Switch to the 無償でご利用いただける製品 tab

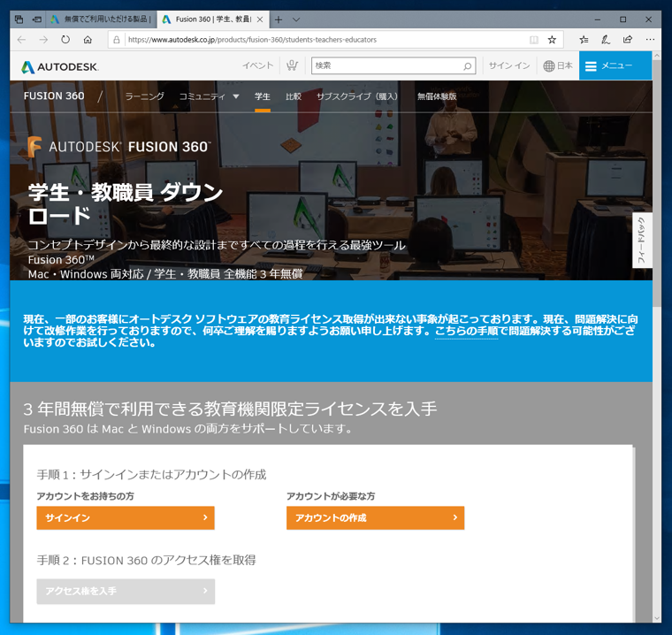(101, 19)
